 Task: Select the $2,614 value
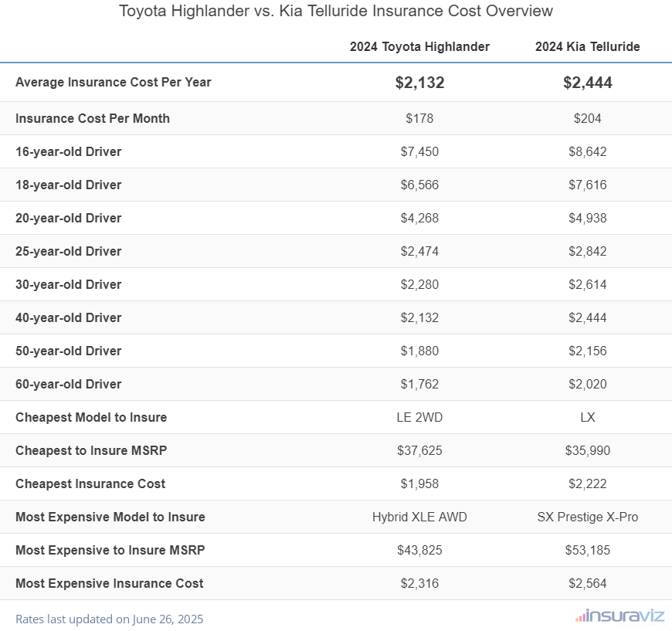(x=588, y=284)
